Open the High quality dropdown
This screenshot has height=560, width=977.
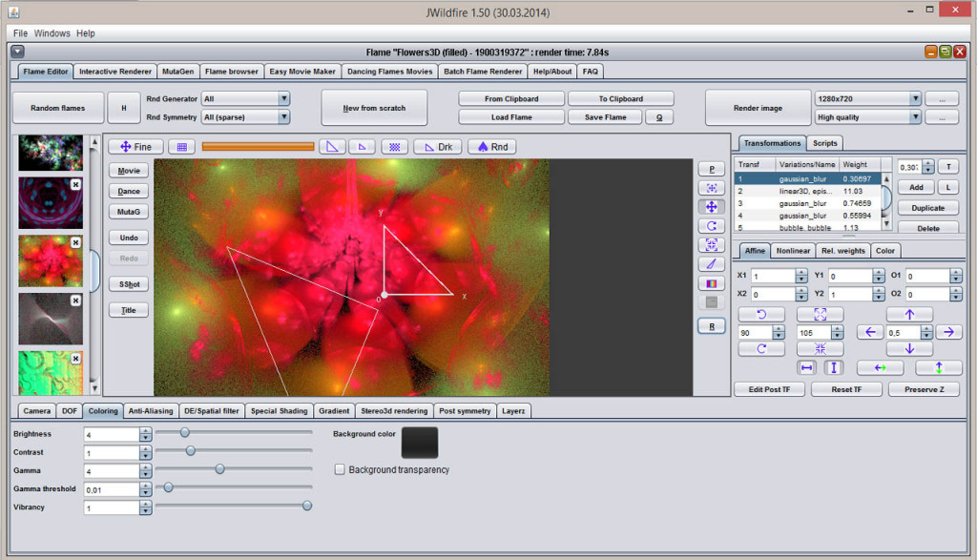click(868, 117)
